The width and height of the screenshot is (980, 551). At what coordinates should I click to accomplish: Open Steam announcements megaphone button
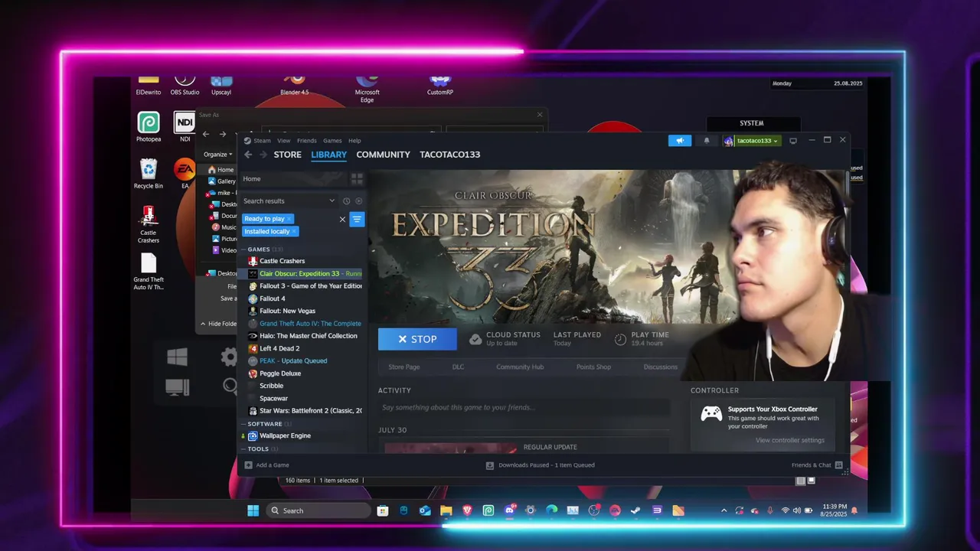pos(679,141)
